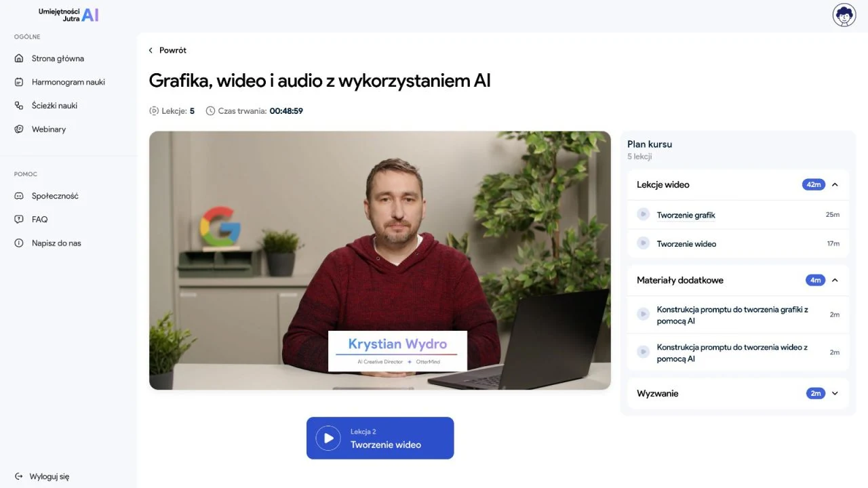Open the Tworzenie grafik lesson title
The width and height of the screenshot is (868, 488).
pos(686,215)
